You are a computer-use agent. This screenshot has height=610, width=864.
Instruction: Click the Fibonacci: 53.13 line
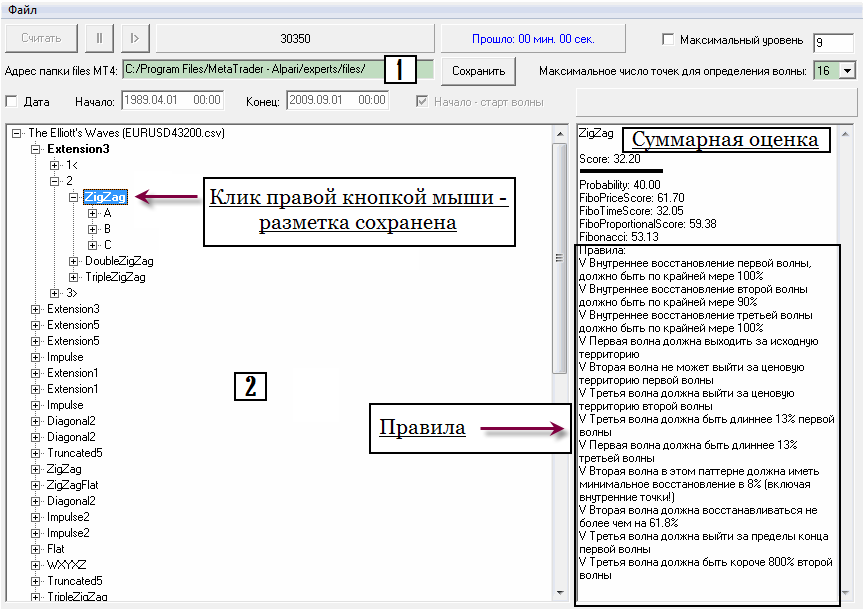tap(618, 237)
